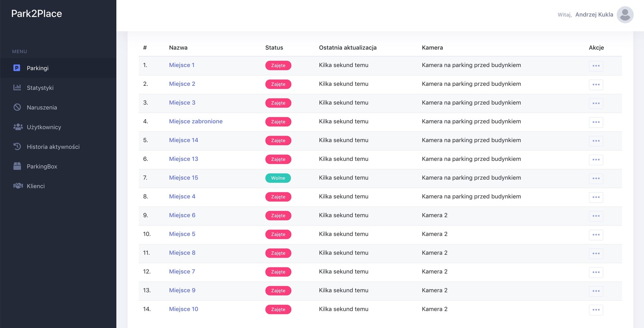Click the Klienci handshake icon
Screen dimensions: 644x328
[18, 186]
